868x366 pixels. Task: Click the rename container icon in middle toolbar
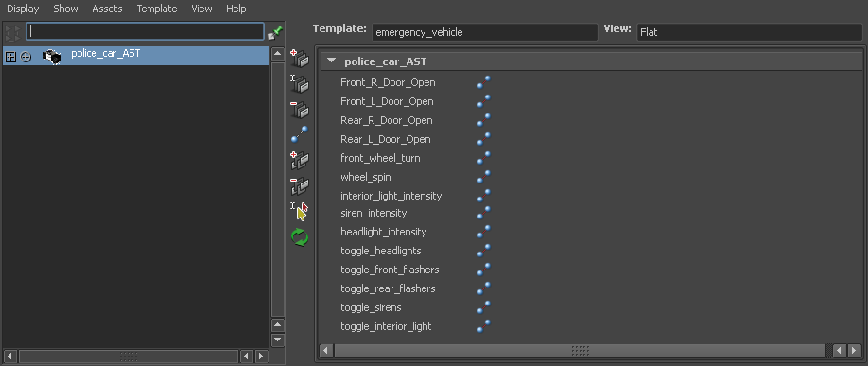[300, 83]
